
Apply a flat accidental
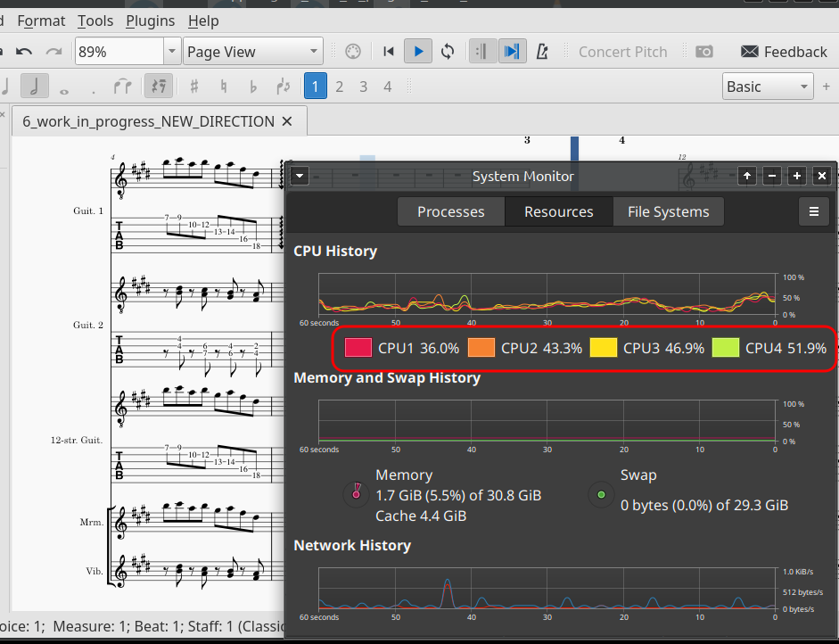[252, 86]
